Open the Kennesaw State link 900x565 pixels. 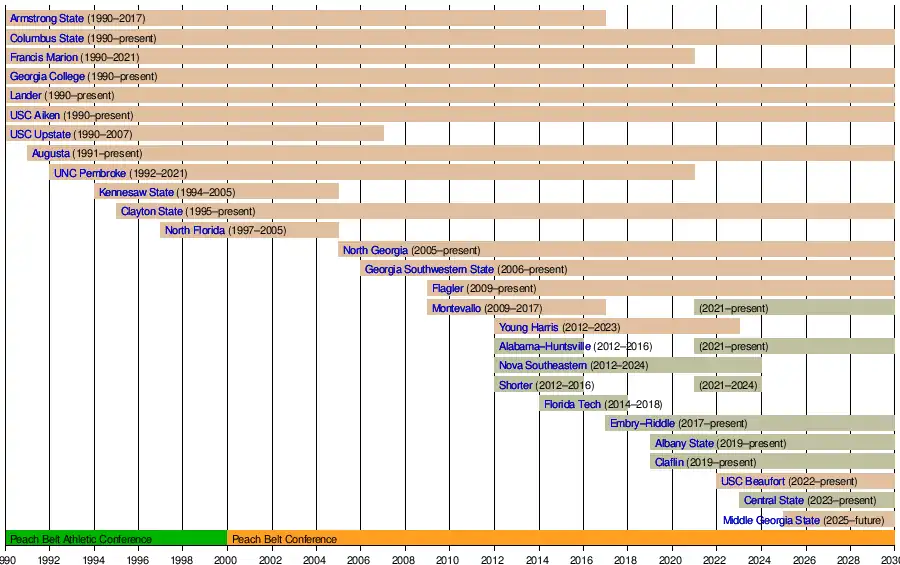[136, 192]
